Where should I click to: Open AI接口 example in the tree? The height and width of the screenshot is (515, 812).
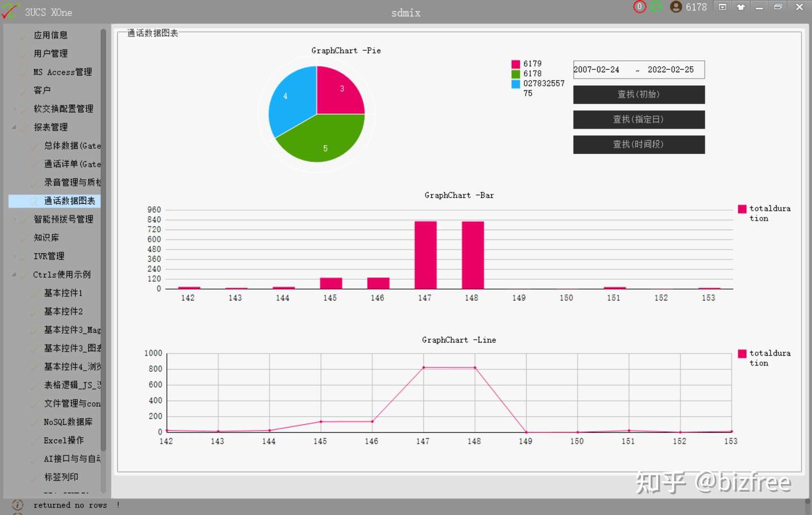[72, 459]
